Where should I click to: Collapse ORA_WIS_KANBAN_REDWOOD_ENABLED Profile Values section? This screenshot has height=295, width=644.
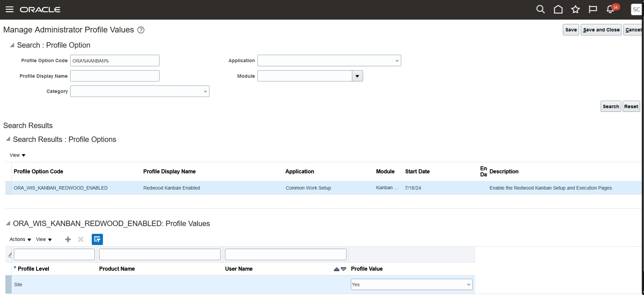[x=8, y=223]
